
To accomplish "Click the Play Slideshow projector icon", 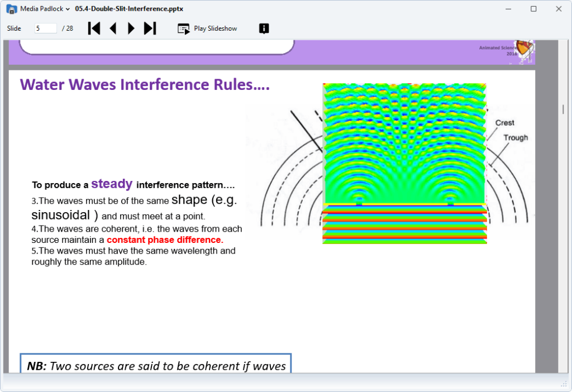I will pos(183,28).
